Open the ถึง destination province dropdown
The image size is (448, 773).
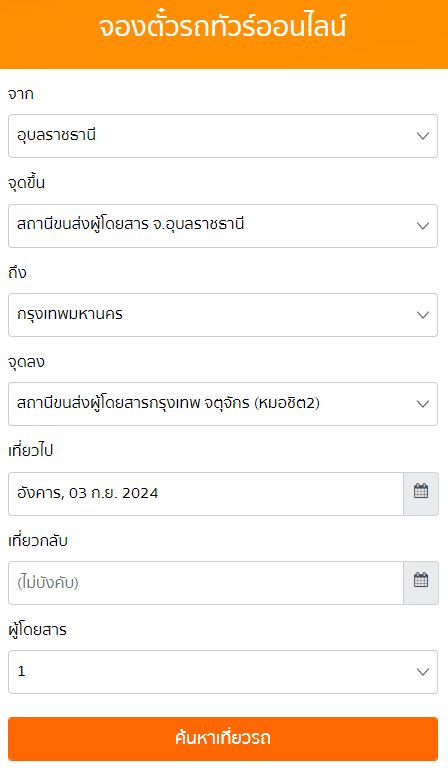click(223, 315)
